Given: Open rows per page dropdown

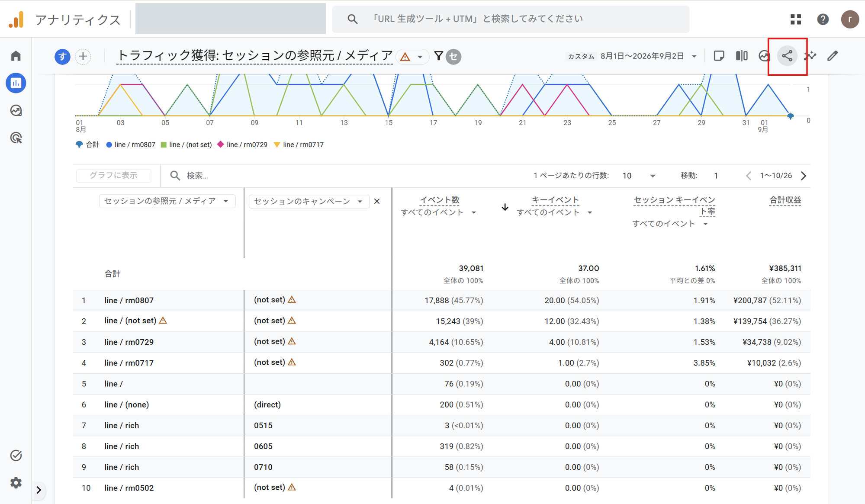Looking at the screenshot, I should (x=639, y=176).
